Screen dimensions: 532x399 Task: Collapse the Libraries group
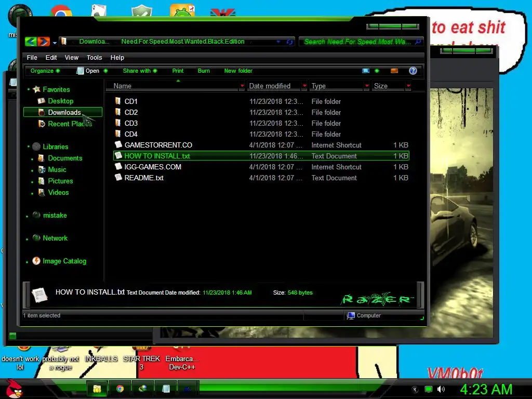point(29,147)
